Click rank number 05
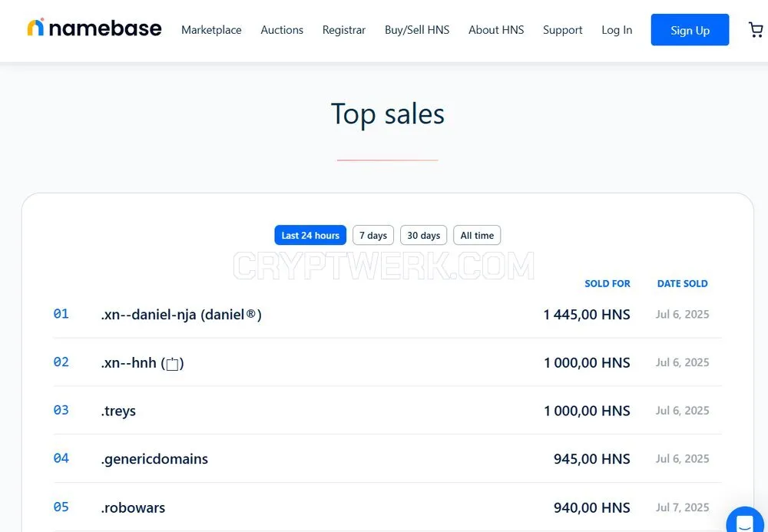This screenshot has width=768, height=532. click(x=61, y=507)
